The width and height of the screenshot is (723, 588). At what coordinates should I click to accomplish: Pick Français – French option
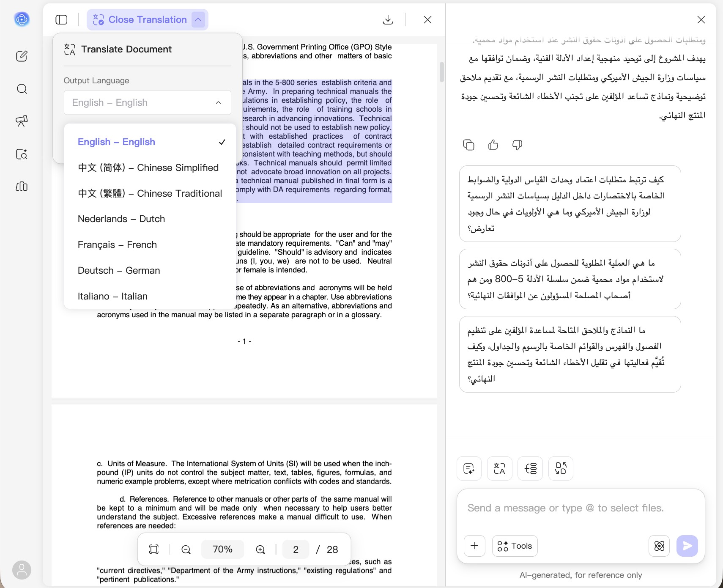150,245
